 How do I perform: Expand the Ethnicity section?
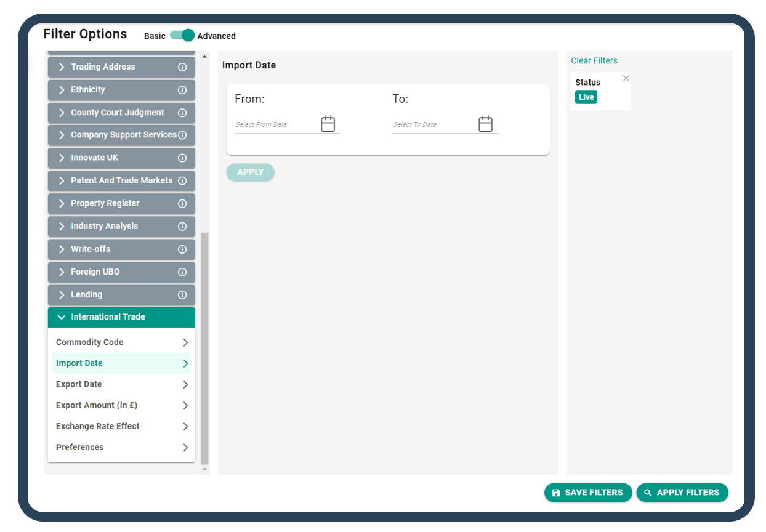click(121, 90)
